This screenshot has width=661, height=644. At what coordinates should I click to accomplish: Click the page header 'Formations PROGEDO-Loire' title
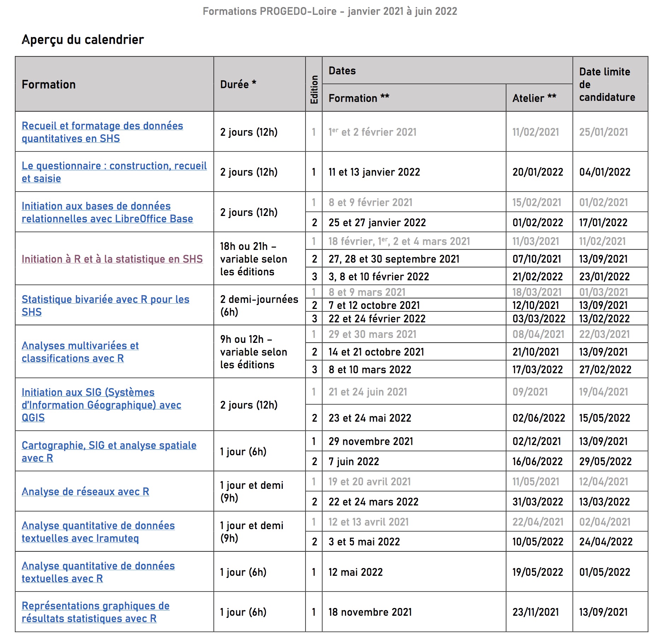pyautogui.click(x=330, y=11)
